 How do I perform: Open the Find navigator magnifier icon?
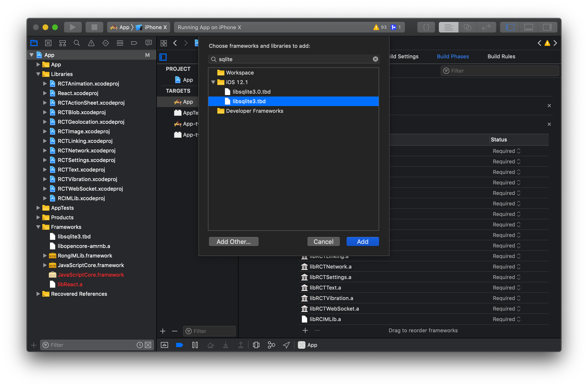77,43
